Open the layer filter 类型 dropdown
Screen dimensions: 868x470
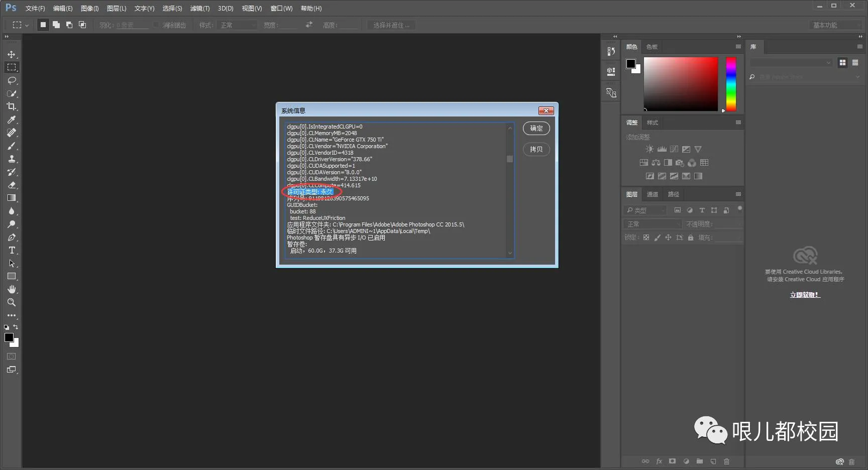tap(645, 210)
